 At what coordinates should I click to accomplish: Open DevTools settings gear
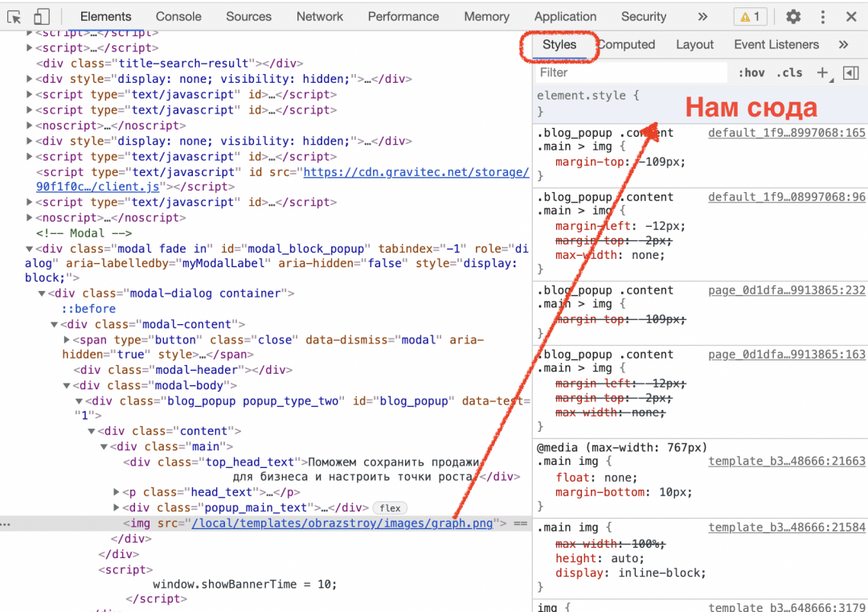793,17
